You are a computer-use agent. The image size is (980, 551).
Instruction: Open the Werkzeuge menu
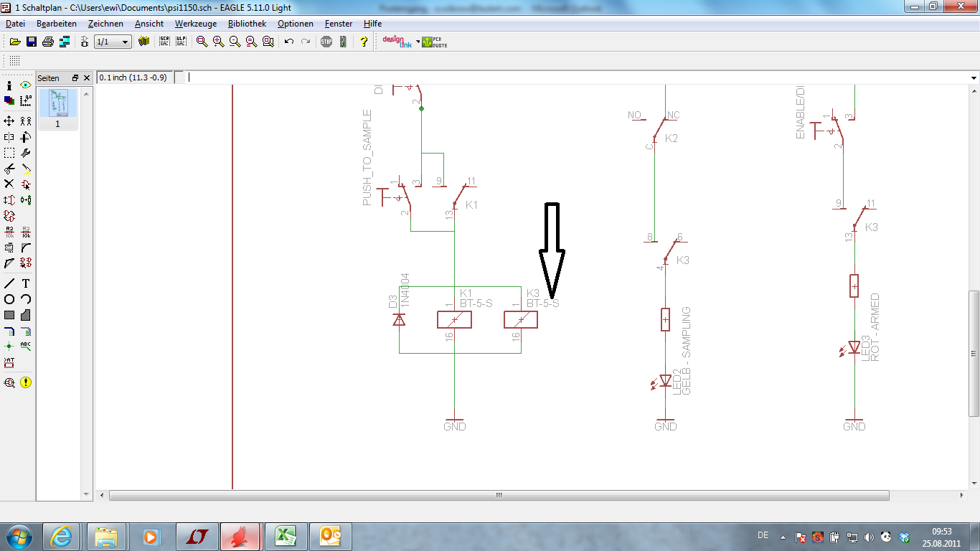click(x=195, y=24)
